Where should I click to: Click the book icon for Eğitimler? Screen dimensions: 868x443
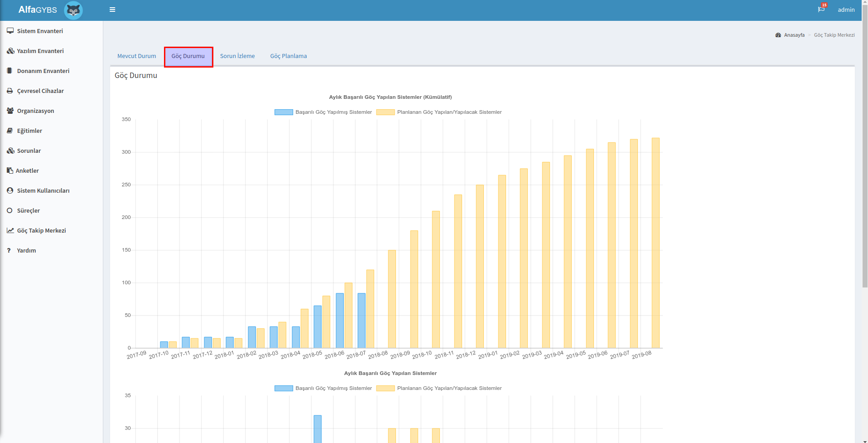pyautogui.click(x=10, y=131)
